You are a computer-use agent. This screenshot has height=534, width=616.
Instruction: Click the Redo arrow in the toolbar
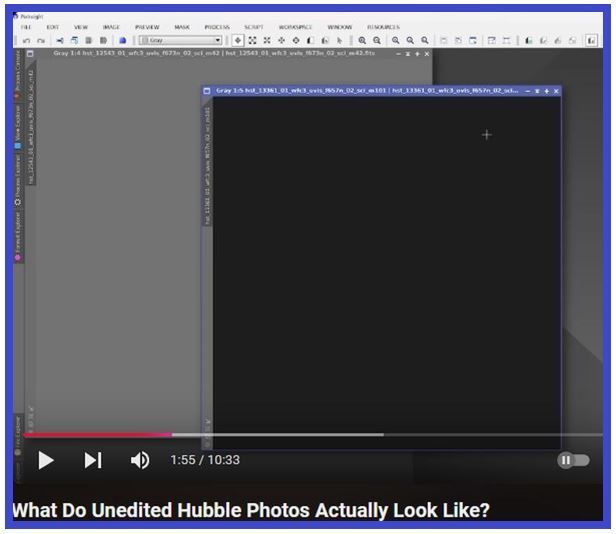(x=41, y=40)
